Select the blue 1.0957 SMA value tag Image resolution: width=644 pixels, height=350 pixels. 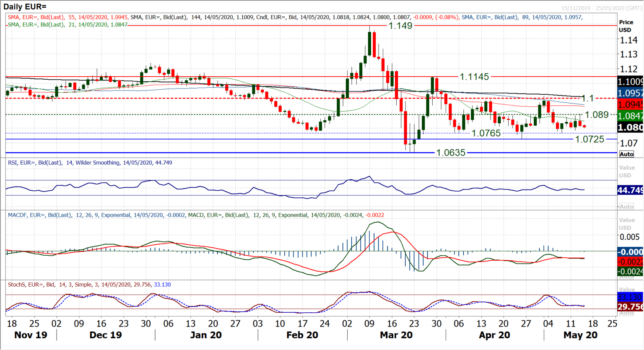pos(630,93)
